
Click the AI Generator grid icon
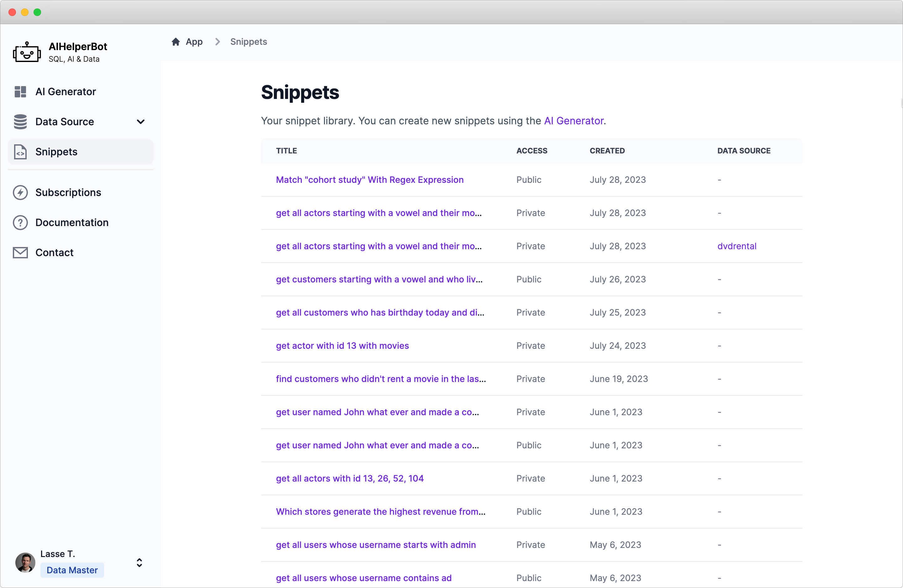point(20,92)
